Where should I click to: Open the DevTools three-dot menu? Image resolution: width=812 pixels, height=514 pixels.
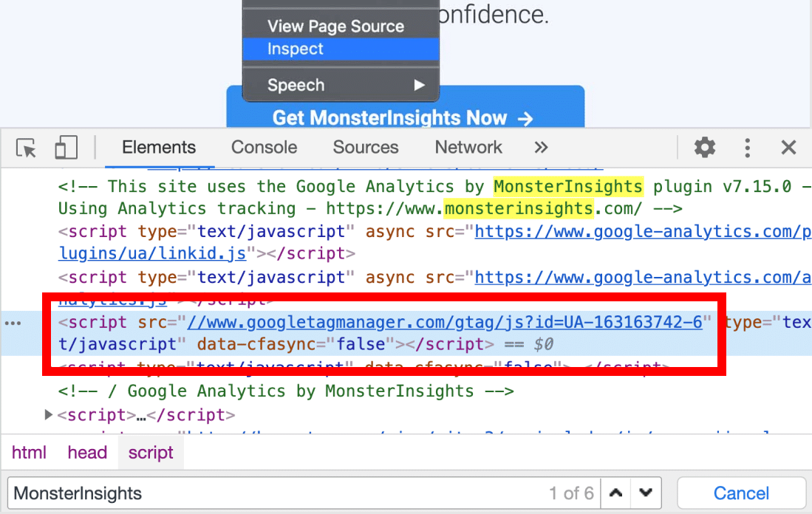[747, 148]
